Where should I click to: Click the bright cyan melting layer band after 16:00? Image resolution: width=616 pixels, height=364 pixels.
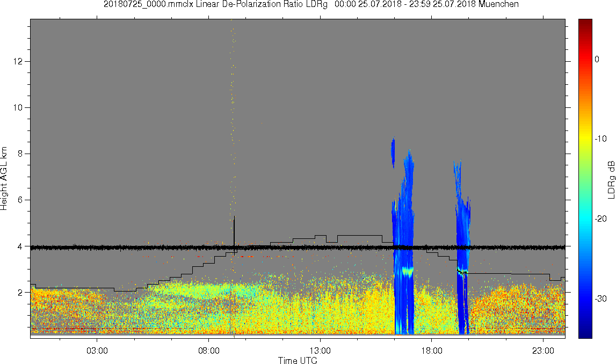pyautogui.click(x=408, y=272)
